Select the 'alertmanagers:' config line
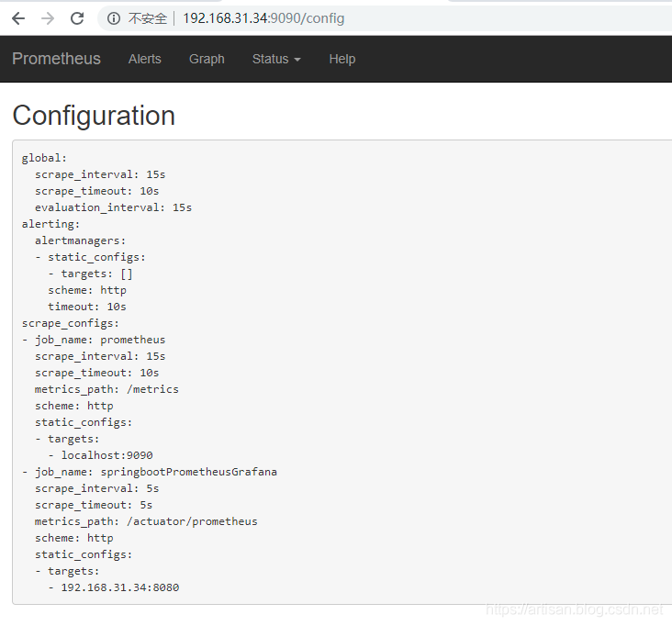 (x=81, y=240)
